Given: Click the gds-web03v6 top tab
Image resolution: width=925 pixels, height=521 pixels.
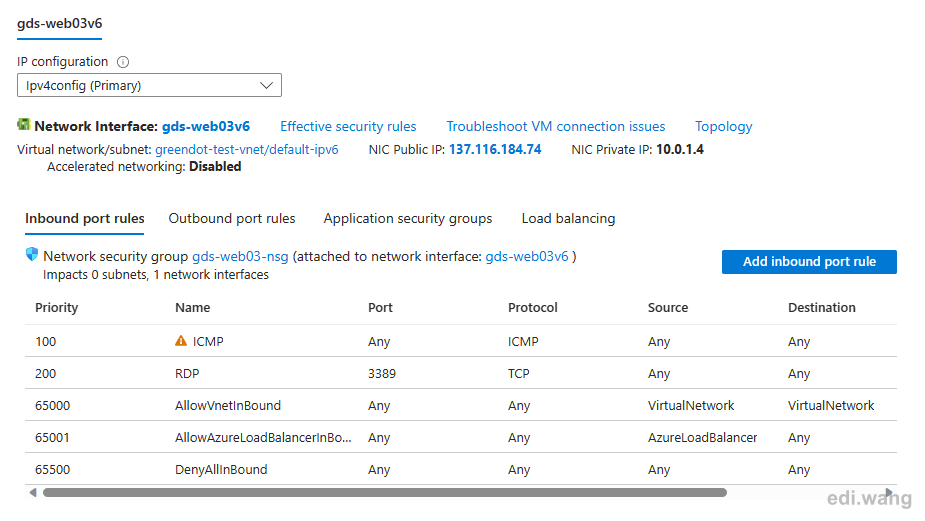Looking at the screenshot, I should [x=60, y=24].
